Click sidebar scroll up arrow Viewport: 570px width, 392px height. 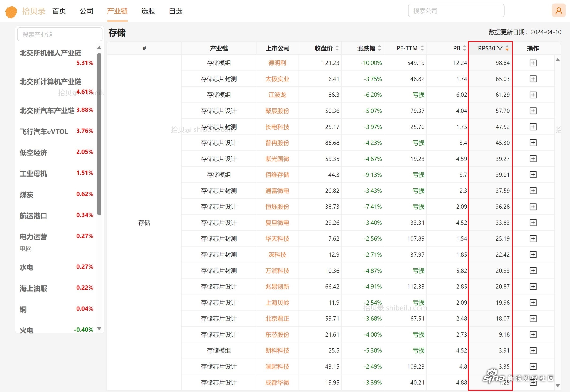[x=99, y=48]
